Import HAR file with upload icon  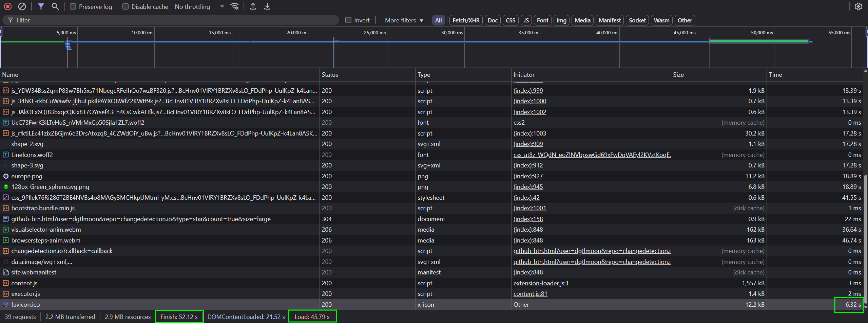pyautogui.click(x=253, y=6)
